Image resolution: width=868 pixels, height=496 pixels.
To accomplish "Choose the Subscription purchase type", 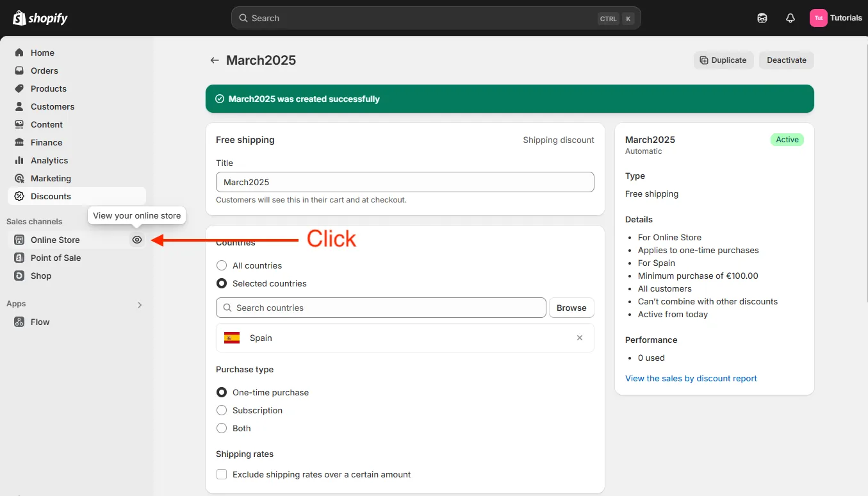I will [x=221, y=410].
